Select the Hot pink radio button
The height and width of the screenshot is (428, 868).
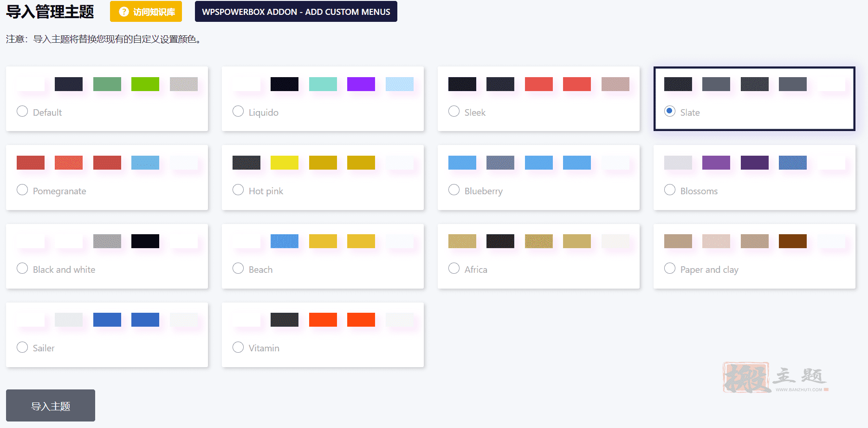238,190
